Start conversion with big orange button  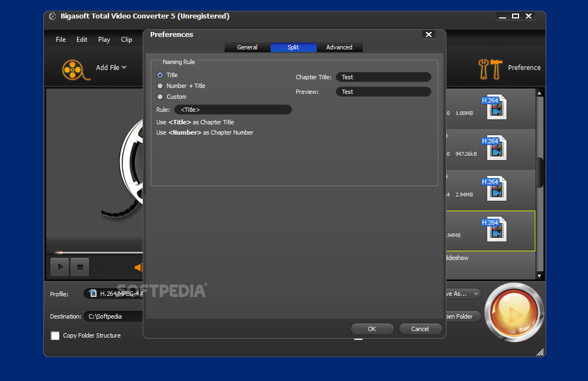tap(514, 312)
